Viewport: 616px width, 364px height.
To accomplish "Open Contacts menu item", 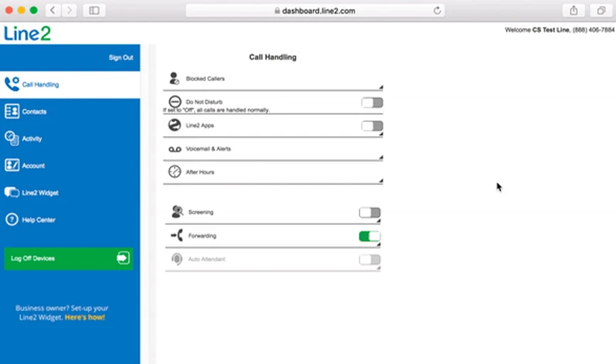I will [x=70, y=111].
